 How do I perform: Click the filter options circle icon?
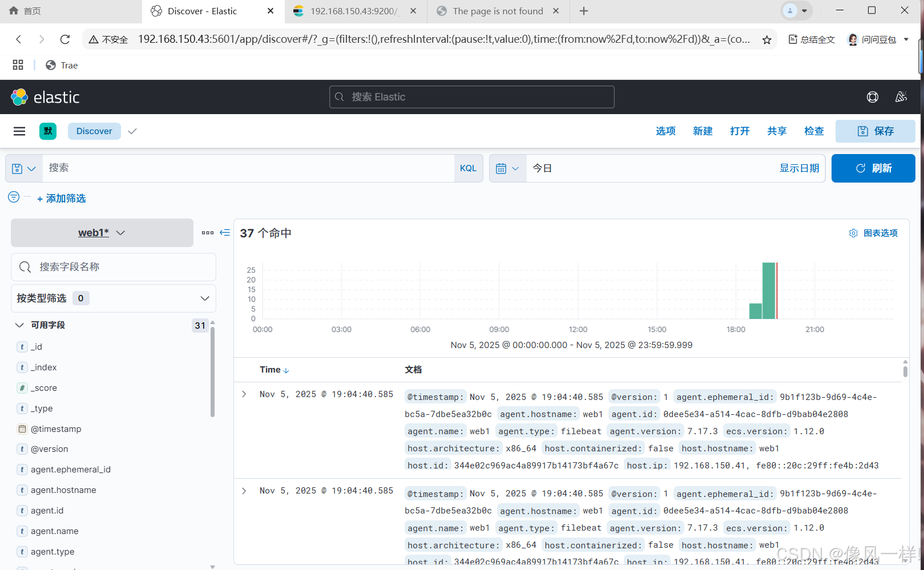(x=14, y=197)
